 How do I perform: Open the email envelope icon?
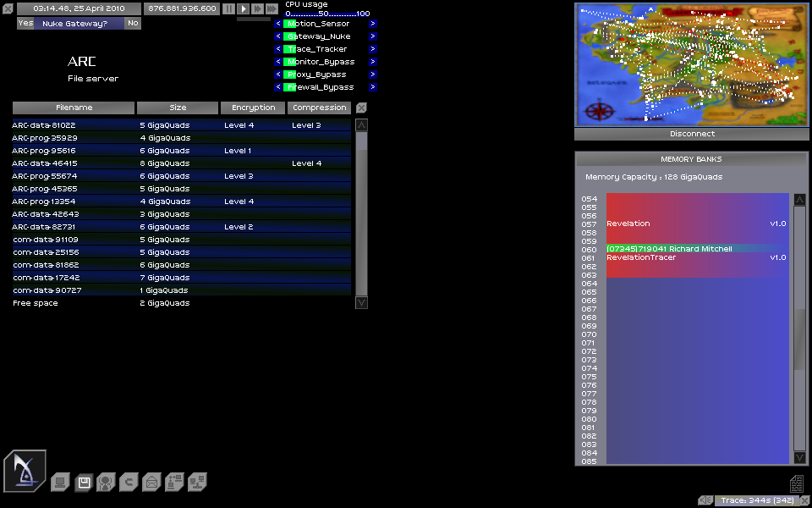pos(151,483)
